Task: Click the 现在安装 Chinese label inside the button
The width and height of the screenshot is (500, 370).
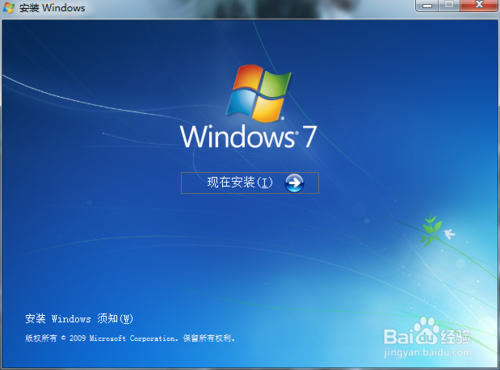Action: tap(231, 182)
